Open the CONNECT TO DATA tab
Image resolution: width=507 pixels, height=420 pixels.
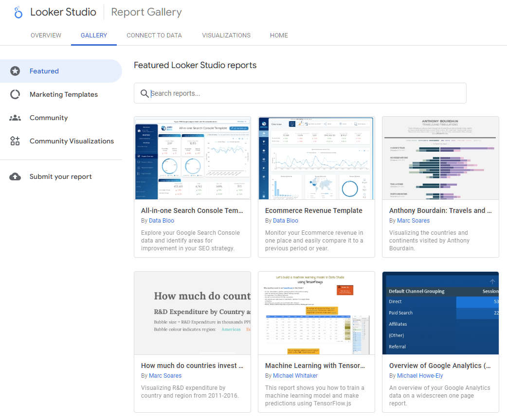[x=154, y=35]
